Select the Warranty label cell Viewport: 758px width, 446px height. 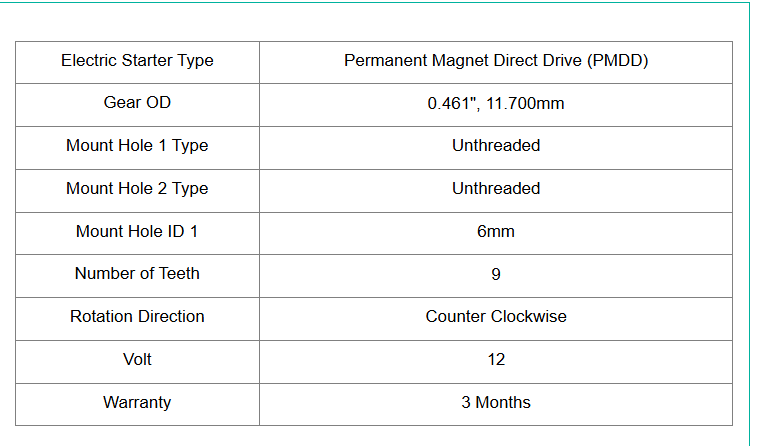[x=137, y=403]
